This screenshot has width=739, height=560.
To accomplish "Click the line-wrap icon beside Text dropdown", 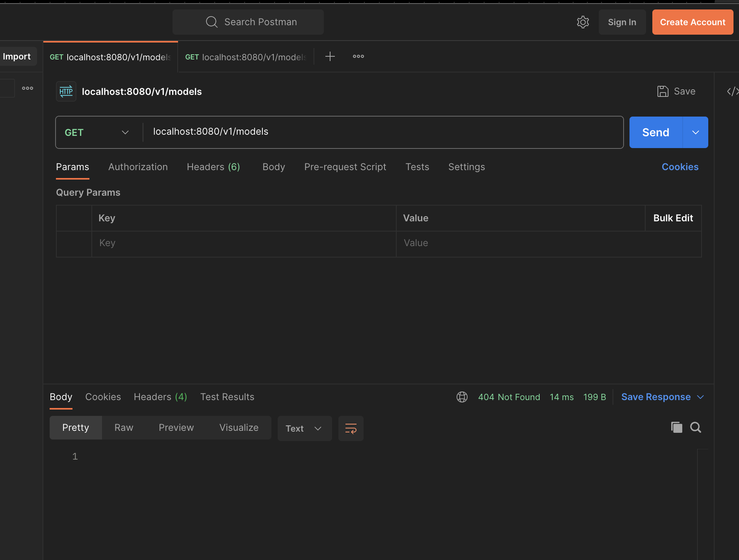I will click(351, 428).
